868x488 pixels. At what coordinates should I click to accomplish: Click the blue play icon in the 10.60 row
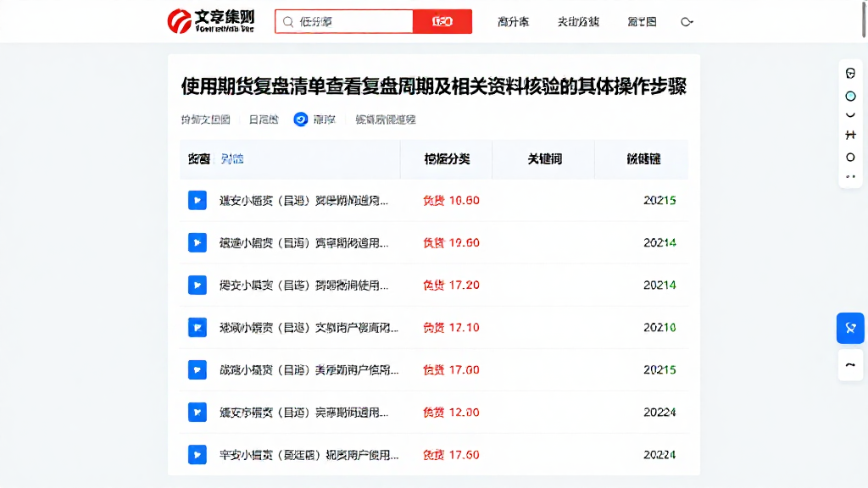click(197, 200)
